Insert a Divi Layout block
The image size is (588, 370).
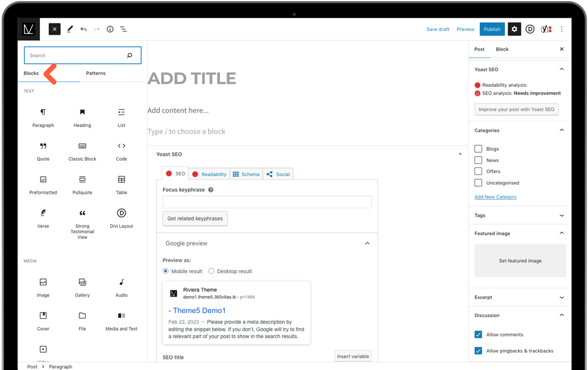click(x=122, y=218)
